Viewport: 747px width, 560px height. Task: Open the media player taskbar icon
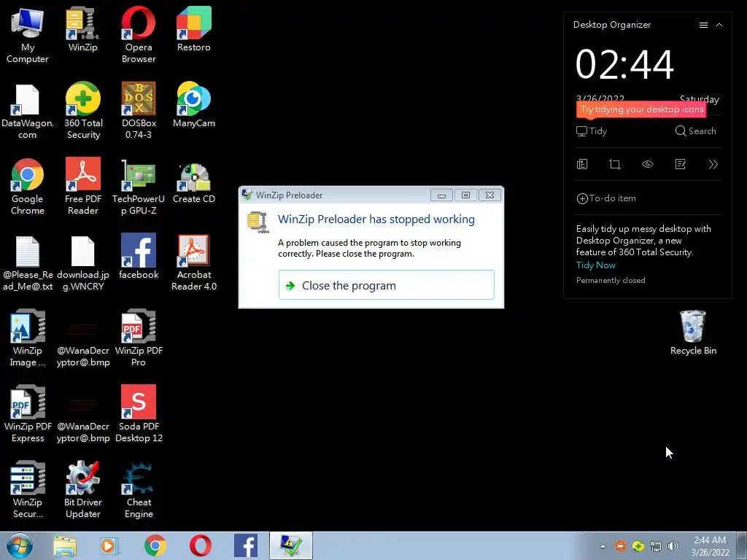click(109, 546)
